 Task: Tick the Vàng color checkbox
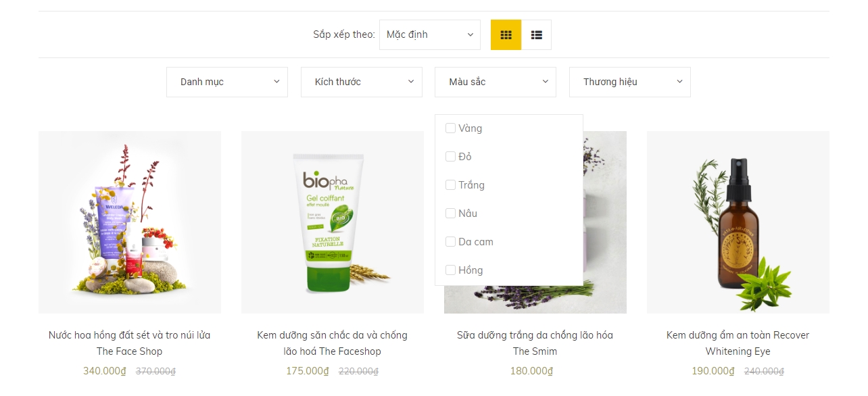point(450,128)
